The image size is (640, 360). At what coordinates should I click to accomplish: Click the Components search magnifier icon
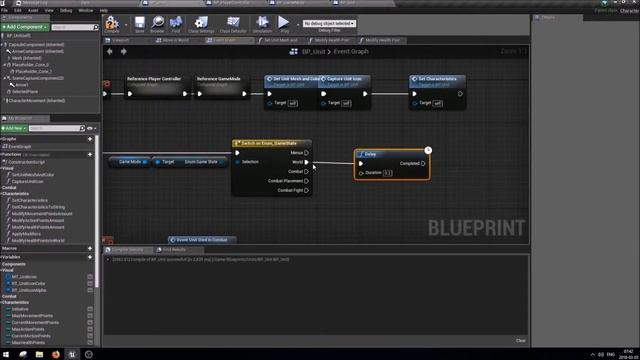[96, 27]
